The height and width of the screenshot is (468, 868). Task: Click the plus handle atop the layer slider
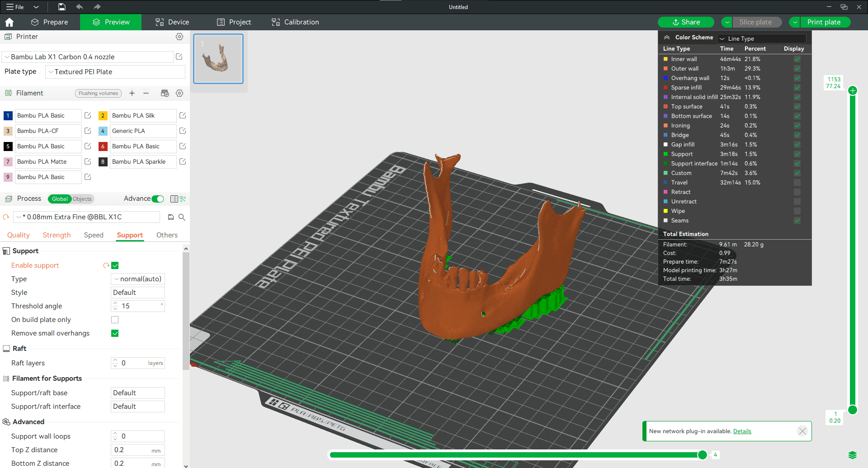pyautogui.click(x=853, y=90)
